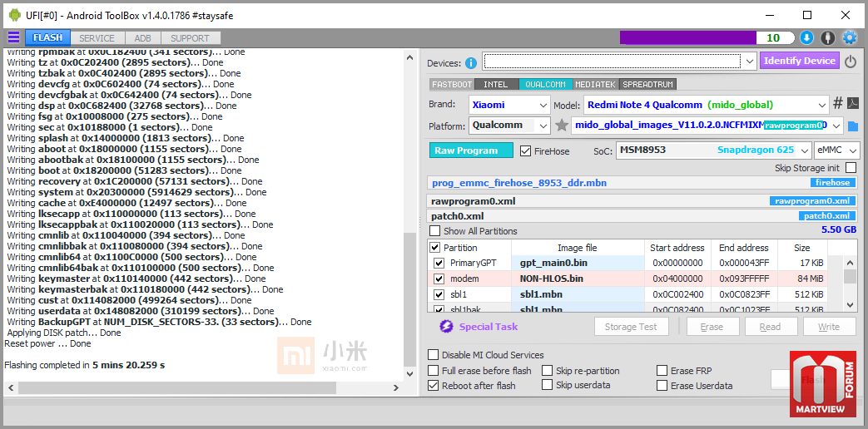Browse firmware with the blue folder icon
This screenshot has width=868, height=429.
coord(853,126)
